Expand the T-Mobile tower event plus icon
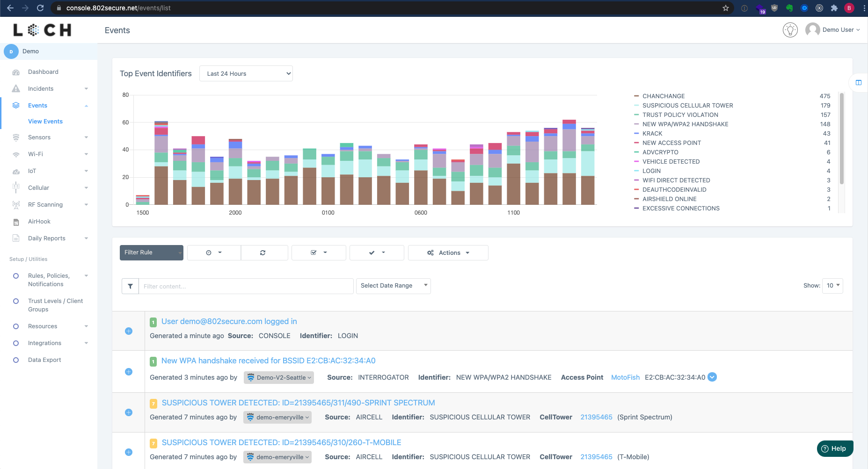 click(x=129, y=452)
